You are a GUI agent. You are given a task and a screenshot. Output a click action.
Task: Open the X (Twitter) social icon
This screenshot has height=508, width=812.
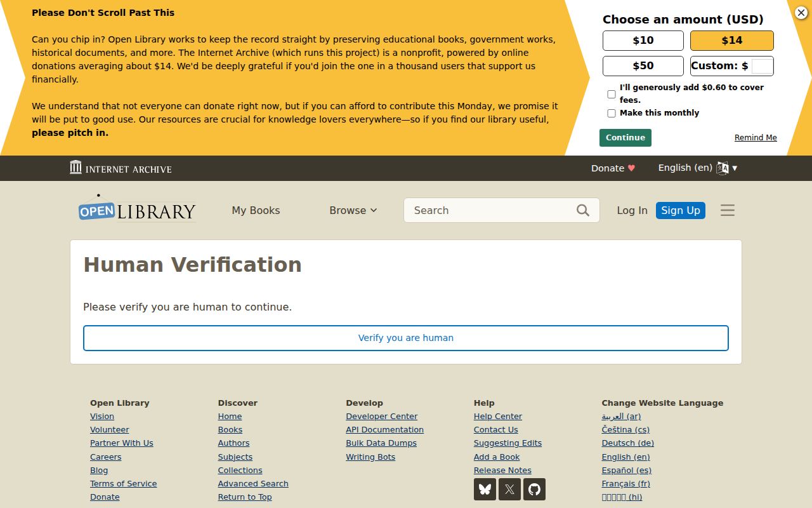tap(509, 490)
